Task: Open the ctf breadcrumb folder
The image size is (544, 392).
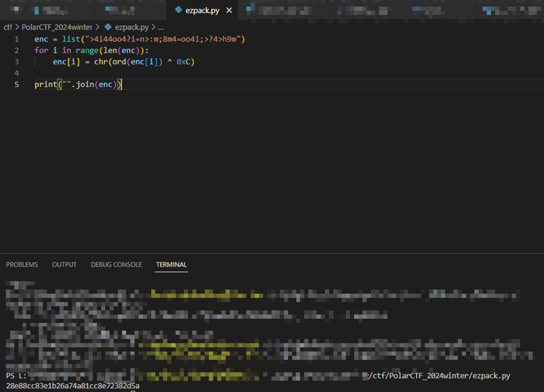Action: point(8,28)
